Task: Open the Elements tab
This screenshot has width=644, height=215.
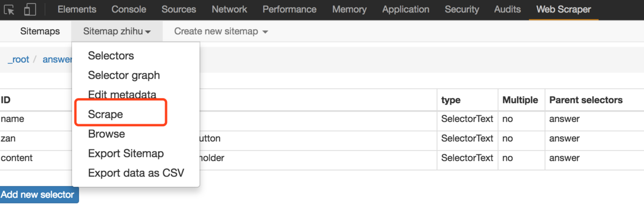Action: tap(77, 9)
